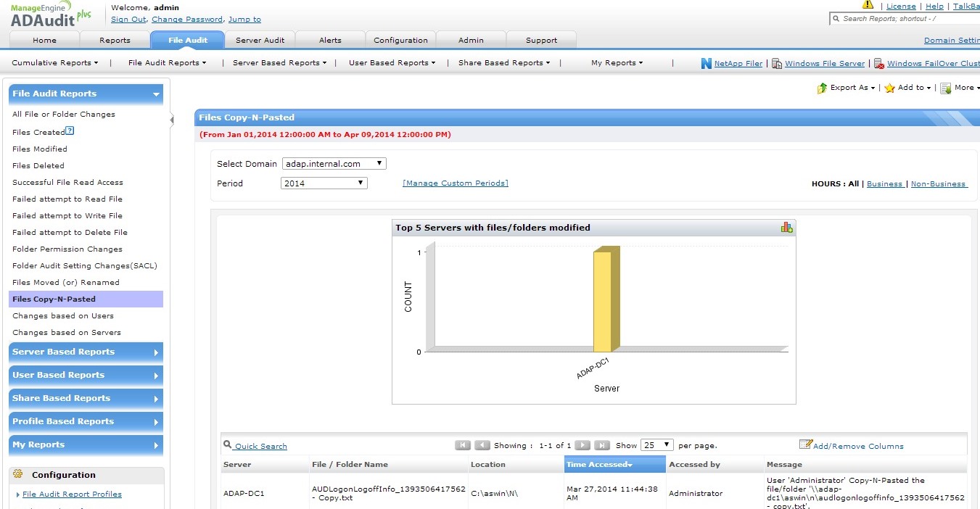Switch to the Support tab
The width and height of the screenshot is (980, 509).
tap(541, 40)
